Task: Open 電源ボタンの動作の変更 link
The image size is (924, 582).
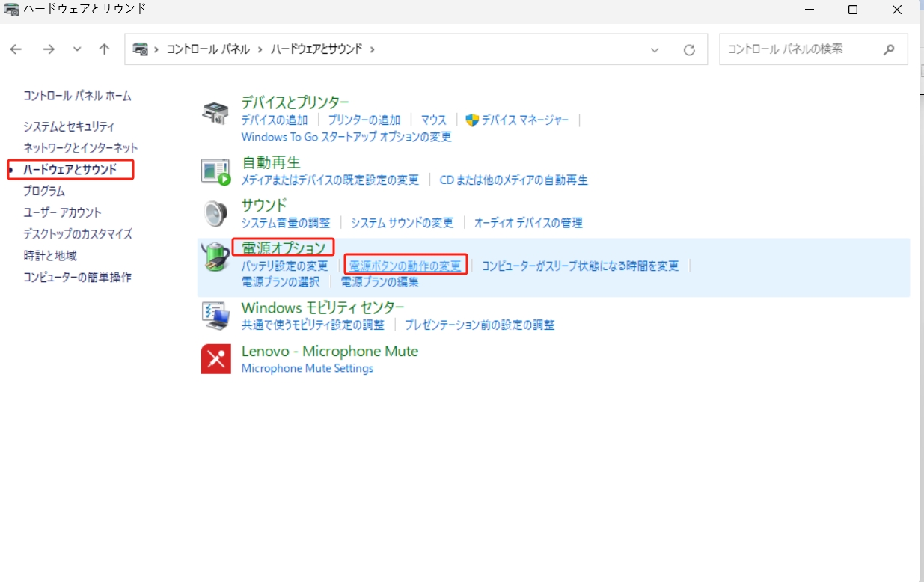Action: point(406,266)
